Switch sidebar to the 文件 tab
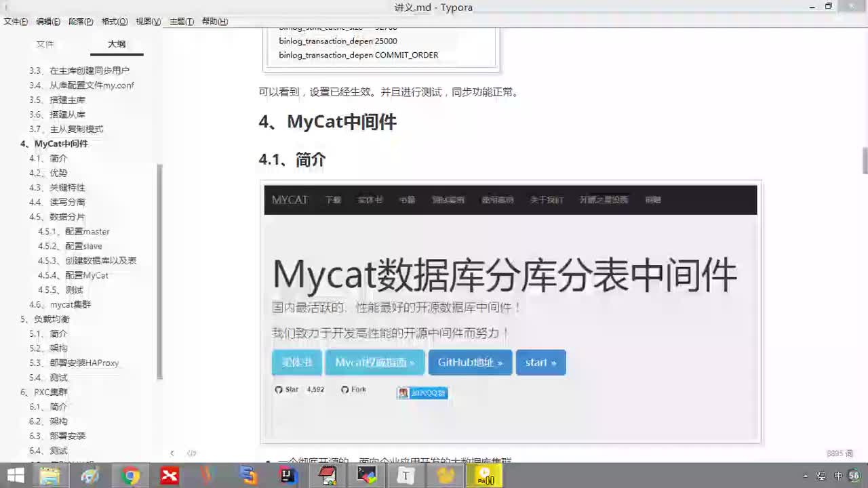The width and height of the screenshot is (868, 488). pyautogui.click(x=45, y=44)
